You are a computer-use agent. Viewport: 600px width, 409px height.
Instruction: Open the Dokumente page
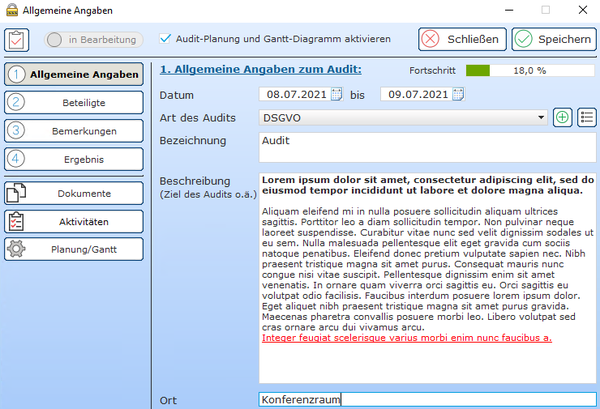coord(74,193)
